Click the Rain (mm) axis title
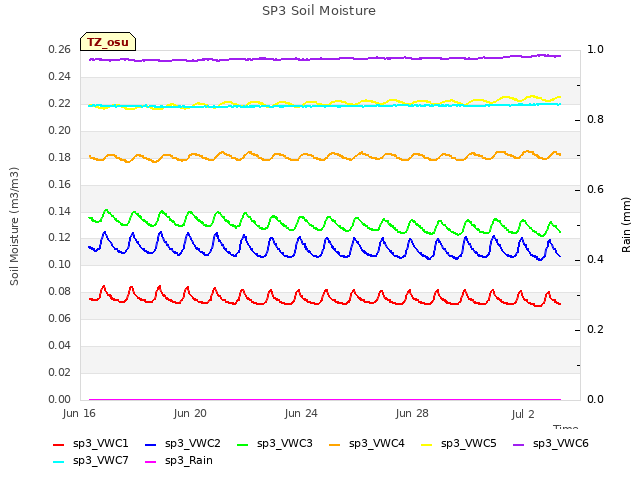This screenshot has height=480, width=640. 626,225
